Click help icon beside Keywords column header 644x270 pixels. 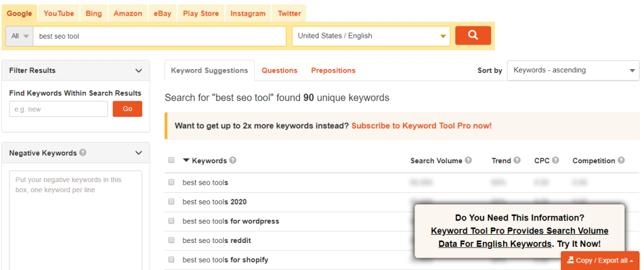click(233, 161)
